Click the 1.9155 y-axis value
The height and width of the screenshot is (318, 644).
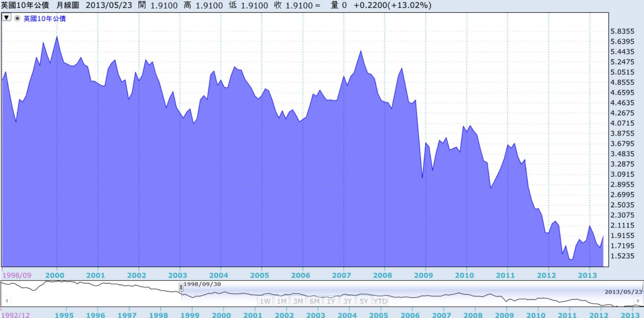622,235
